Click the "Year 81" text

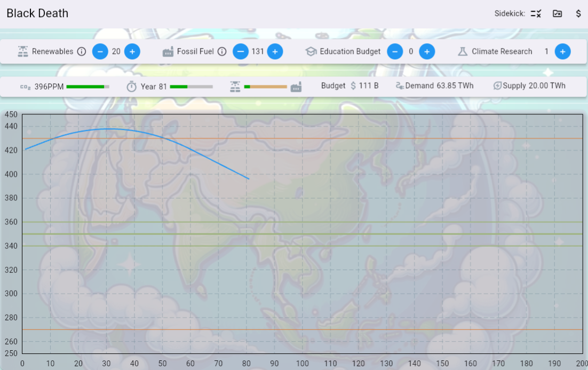pos(154,86)
